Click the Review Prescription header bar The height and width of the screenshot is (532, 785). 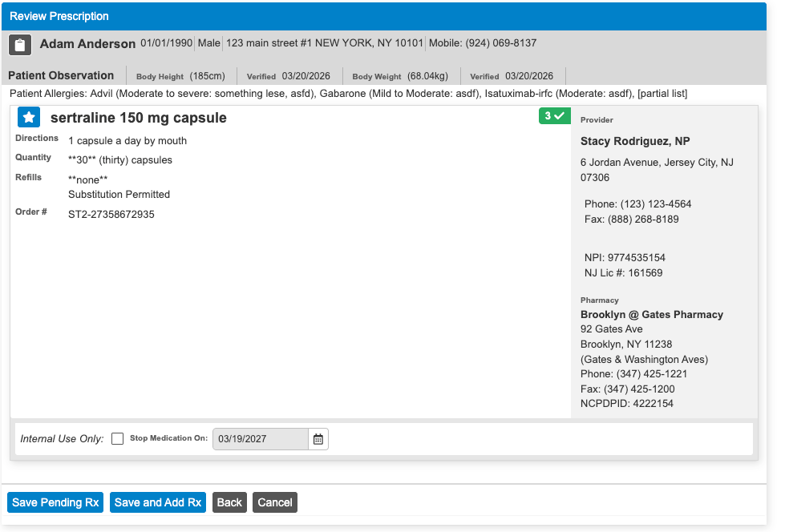pos(383,16)
